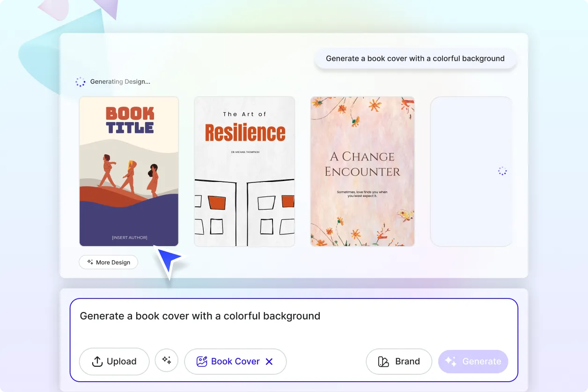Click the Upload icon in the prompt bar
588x392 pixels.
[97, 361]
